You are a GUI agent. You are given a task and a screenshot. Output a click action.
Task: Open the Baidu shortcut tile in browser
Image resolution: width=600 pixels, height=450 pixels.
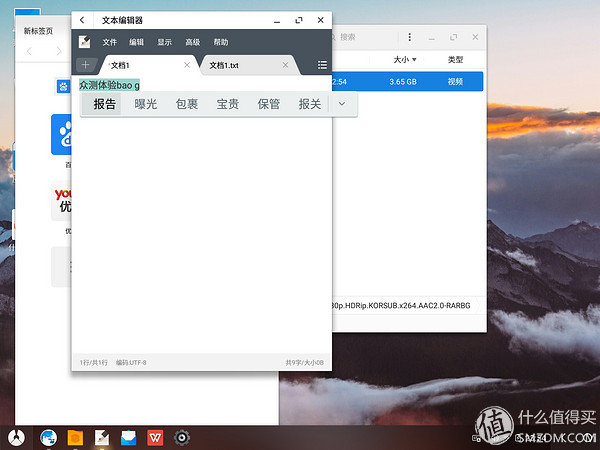61,134
